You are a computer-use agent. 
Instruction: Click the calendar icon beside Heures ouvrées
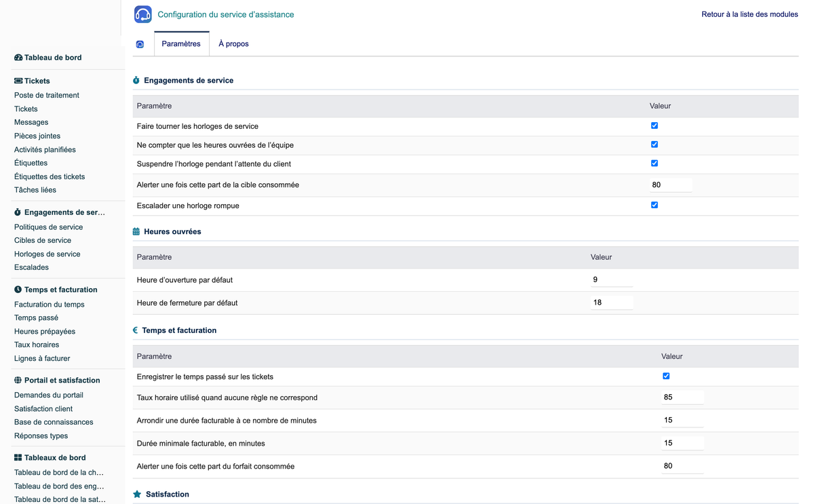136,231
